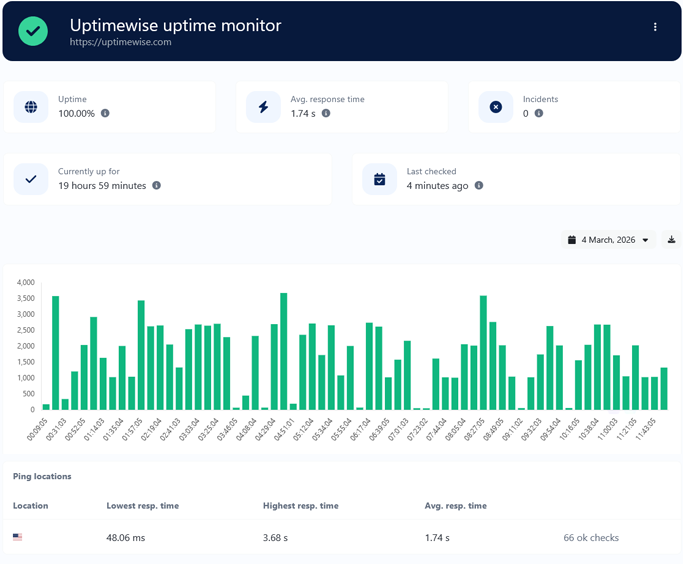Click info icon beside 4 minutes ago
Screen dimensions: 683x564
pos(479,186)
